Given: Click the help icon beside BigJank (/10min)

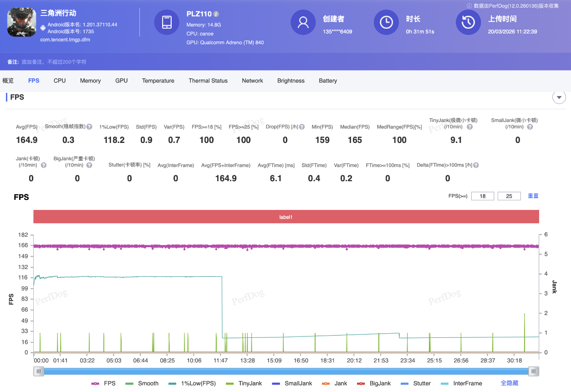Looking at the screenshot, I should [x=89, y=165].
